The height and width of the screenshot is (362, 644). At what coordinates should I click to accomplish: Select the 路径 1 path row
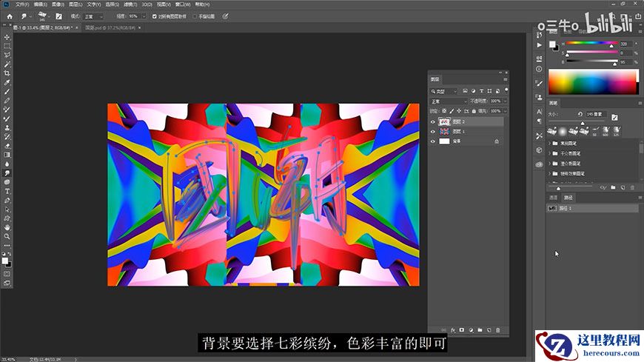click(x=593, y=208)
